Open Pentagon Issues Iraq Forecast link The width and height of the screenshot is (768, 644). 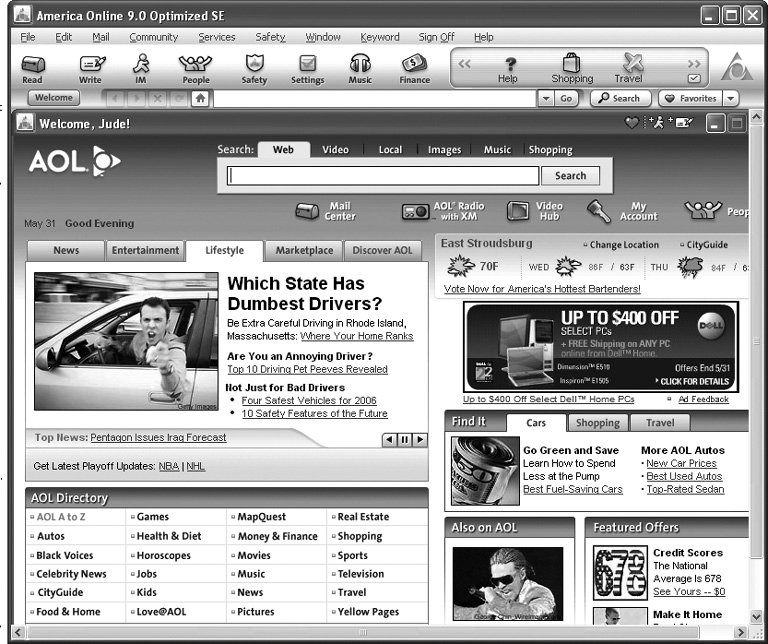pos(158,437)
